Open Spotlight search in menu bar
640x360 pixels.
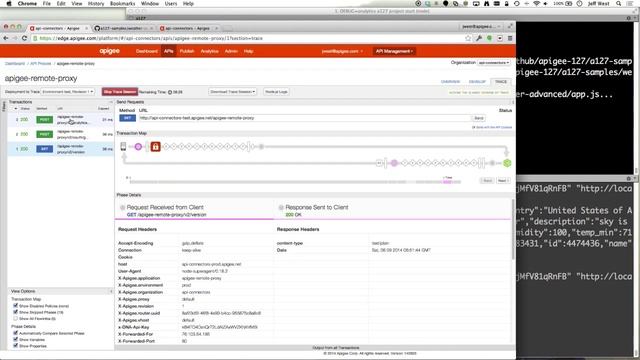(619, 4)
